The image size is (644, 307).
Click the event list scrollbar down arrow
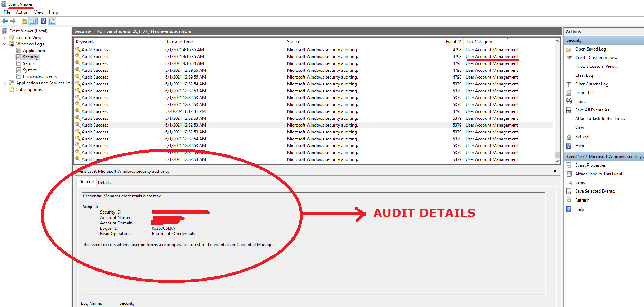click(557, 161)
